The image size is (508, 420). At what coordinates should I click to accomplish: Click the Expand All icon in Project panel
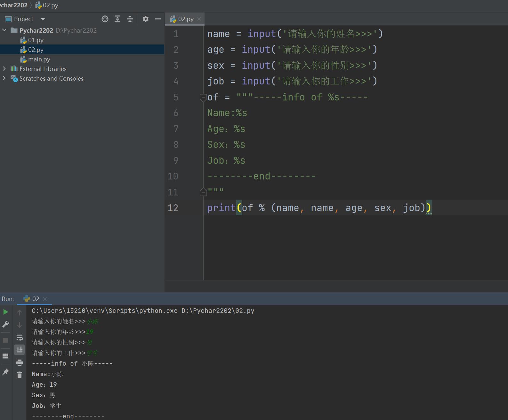pyautogui.click(x=117, y=19)
